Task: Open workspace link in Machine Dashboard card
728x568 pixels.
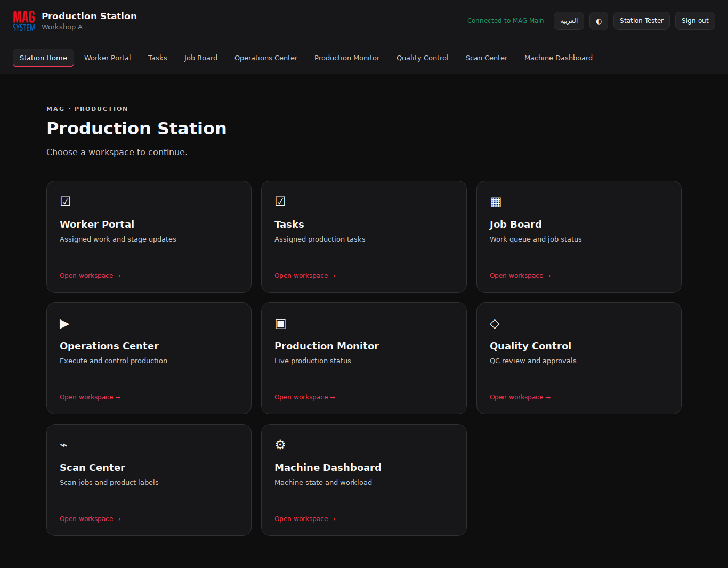Action: [x=305, y=519]
